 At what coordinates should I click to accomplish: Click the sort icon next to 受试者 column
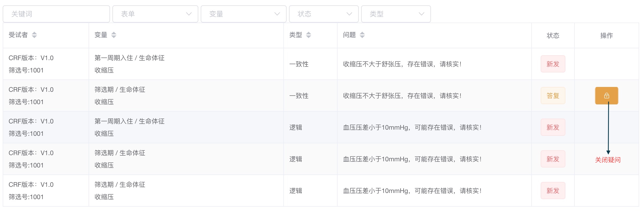(x=34, y=35)
